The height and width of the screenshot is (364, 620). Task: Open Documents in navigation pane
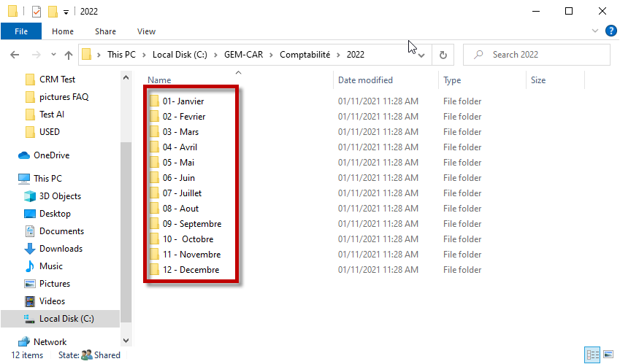tap(61, 231)
